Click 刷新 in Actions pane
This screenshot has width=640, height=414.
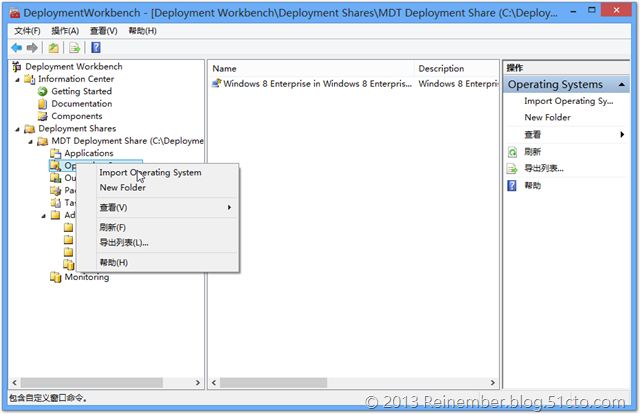pyautogui.click(x=533, y=152)
